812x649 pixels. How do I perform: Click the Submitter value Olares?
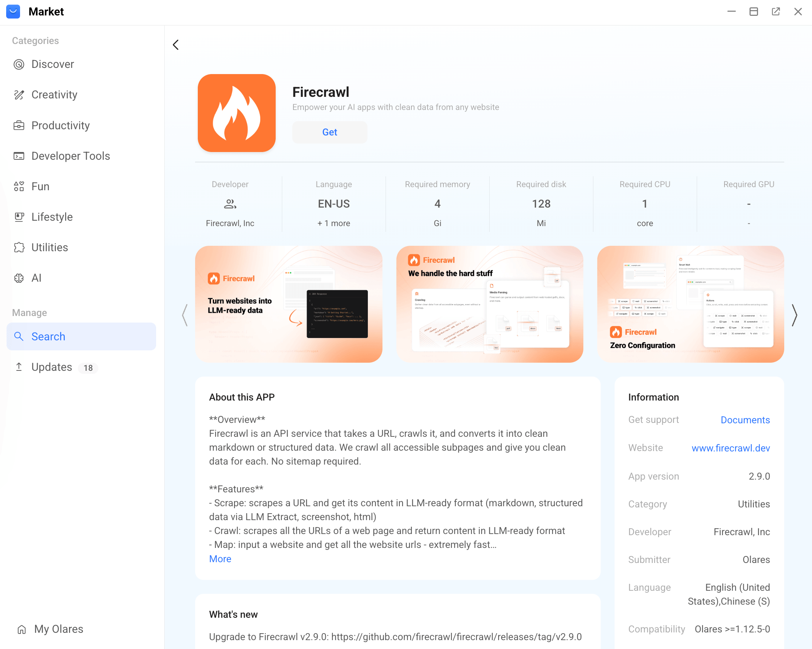pyautogui.click(x=756, y=559)
